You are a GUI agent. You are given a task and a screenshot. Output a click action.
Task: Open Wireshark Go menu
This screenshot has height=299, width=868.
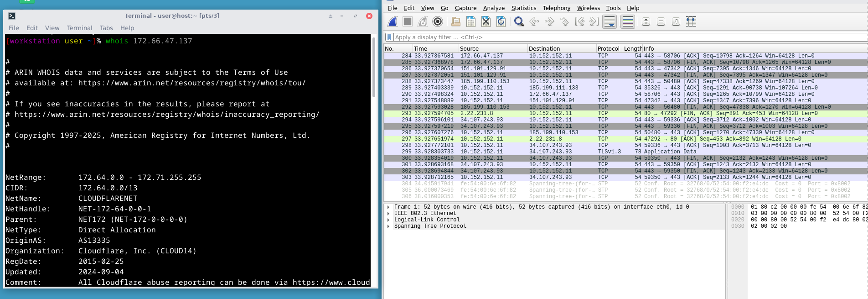tap(444, 8)
